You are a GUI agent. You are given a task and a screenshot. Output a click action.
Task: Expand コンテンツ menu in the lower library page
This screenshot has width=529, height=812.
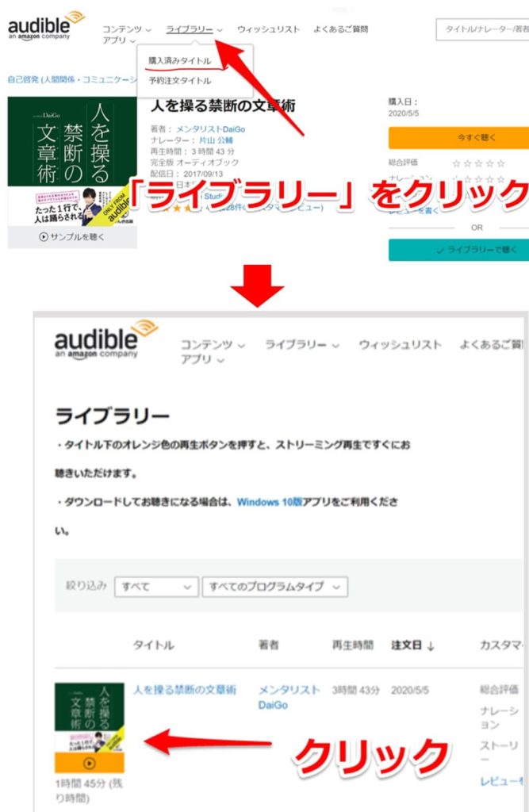pos(213,345)
